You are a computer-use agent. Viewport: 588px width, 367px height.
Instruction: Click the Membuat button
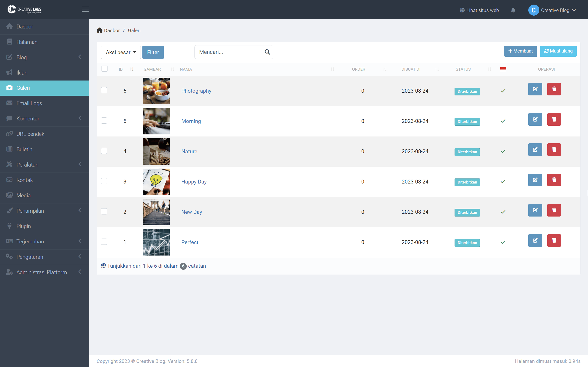[x=520, y=51]
